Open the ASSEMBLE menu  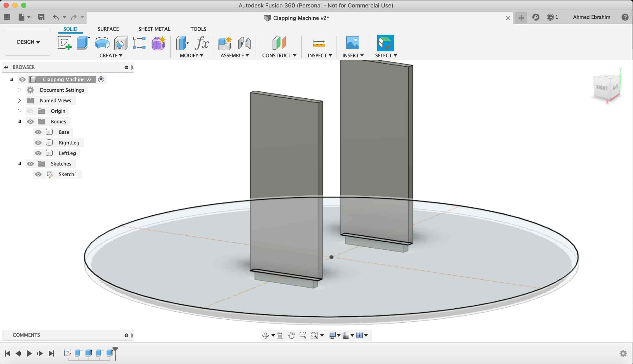click(235, 56)
